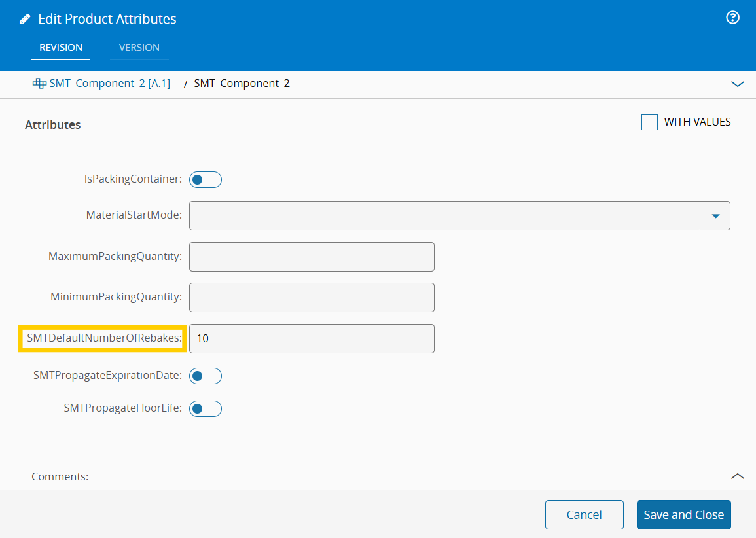Click the SMTDefaultNumberOfRebakes value field
Screen dimensions: 756x538
(312, 338)
